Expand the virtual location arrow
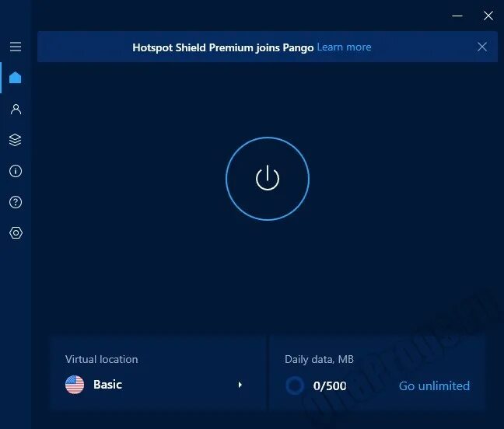This screenshot has width=504, height=429. pos(240,385)
